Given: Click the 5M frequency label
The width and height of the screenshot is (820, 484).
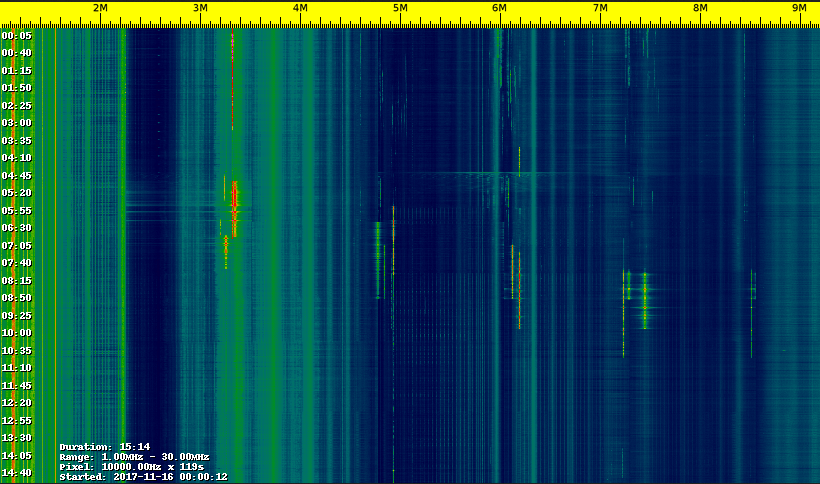Looking at the screenshot, I should click(400, 8).
